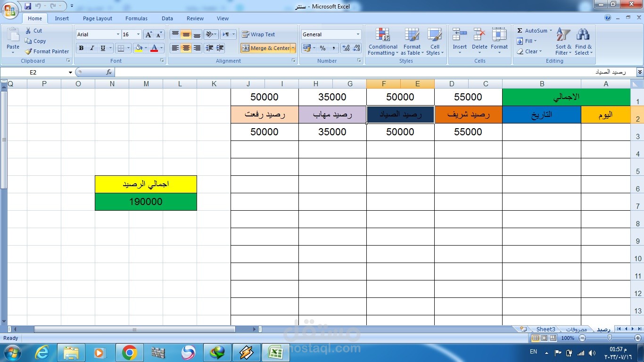The width and height of the screenshot is (644, 362).
Task: Toggle Italic formatting
Action: [92, 48]
